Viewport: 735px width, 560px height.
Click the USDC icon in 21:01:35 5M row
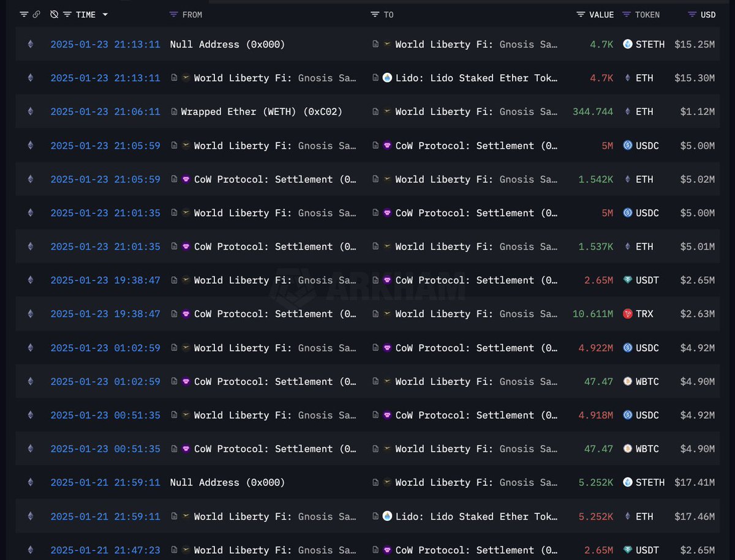(627, 213)
